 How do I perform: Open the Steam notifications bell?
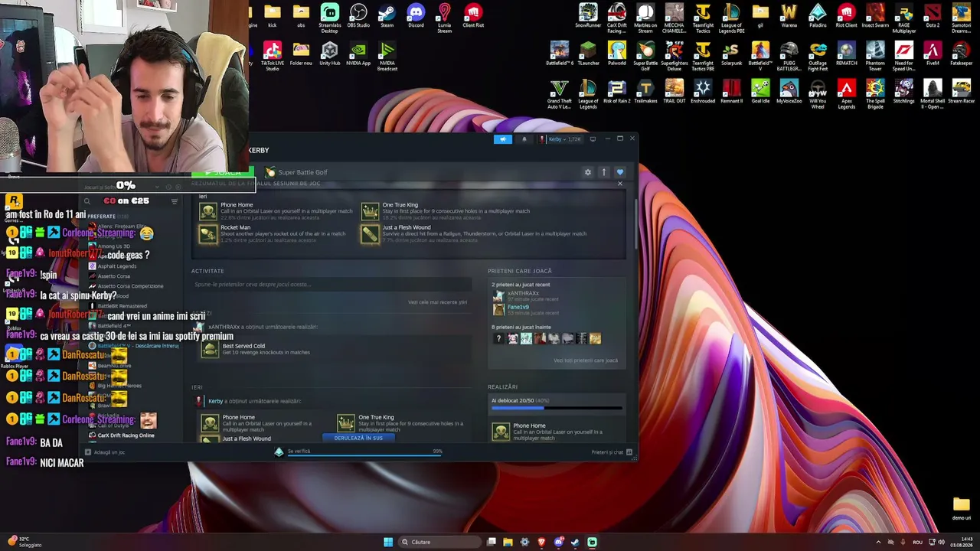pyautogui.click(x=524, y=139)
